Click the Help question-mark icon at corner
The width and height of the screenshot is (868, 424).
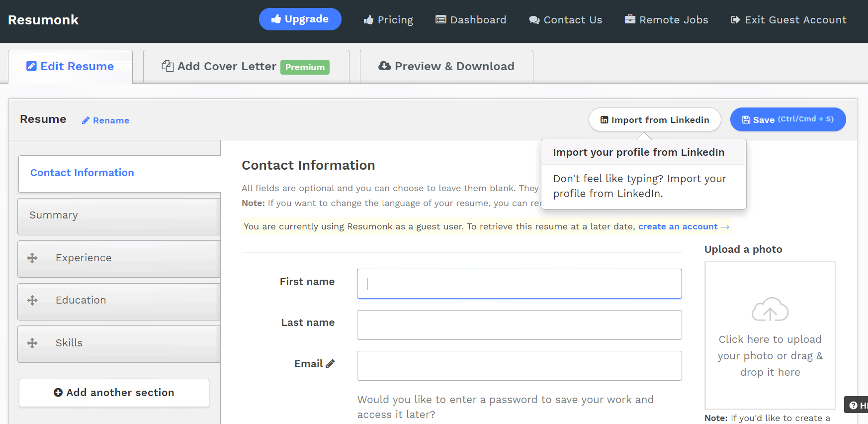point(854,405)
